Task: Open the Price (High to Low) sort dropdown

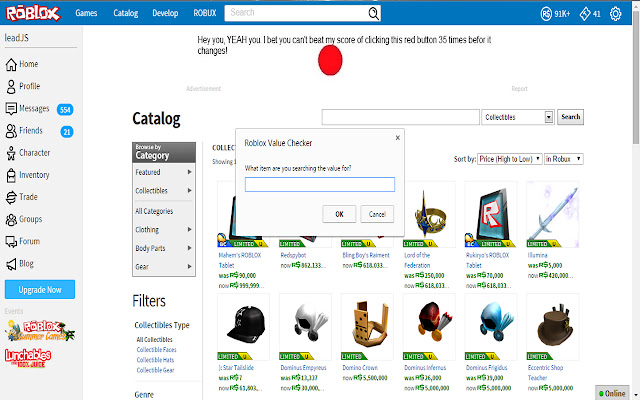Action: (510, 159)
